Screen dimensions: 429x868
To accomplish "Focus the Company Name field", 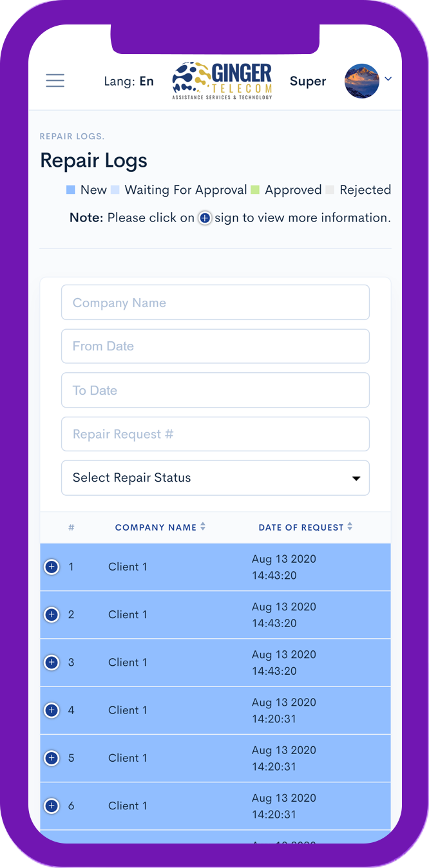I will point(215,303).
